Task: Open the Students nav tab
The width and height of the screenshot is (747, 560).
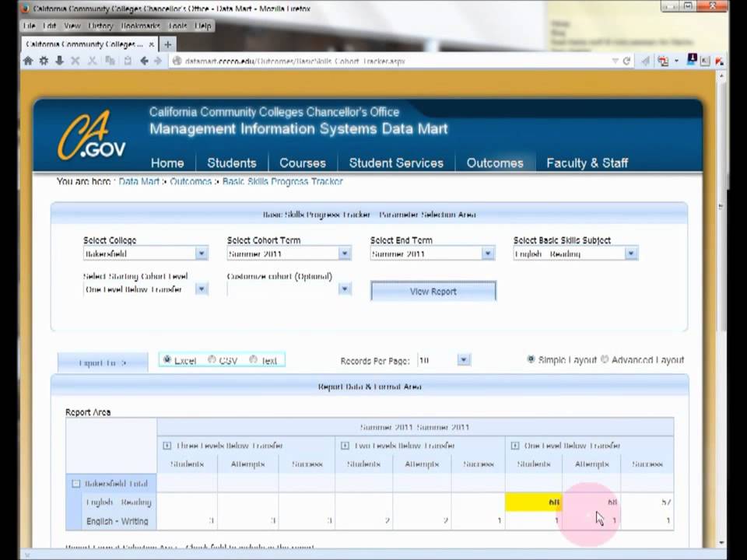Action: tap(232, 163)
